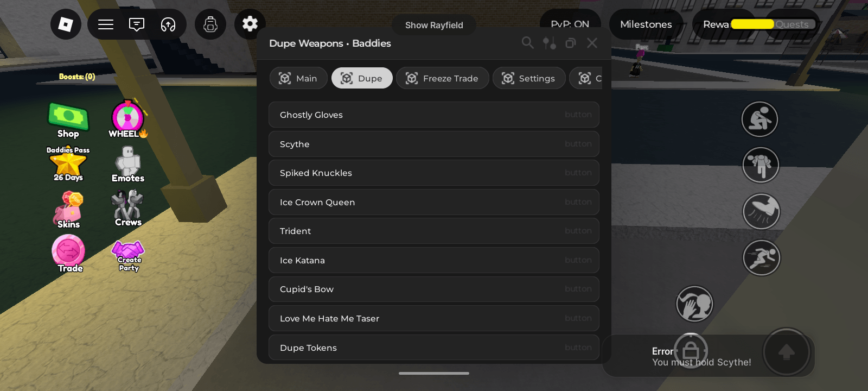868x391 pixels.
Task: Open the Milestones menu
Action: [x=646, y=24]
